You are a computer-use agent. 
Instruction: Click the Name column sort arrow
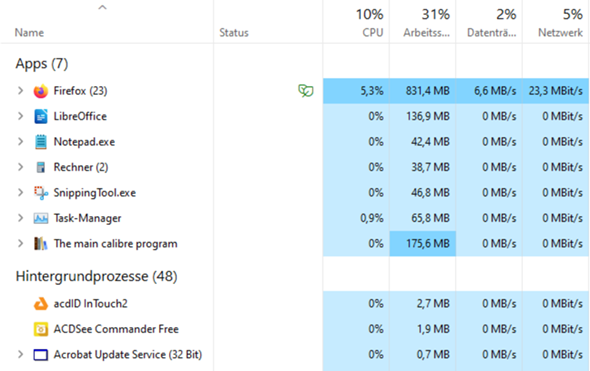pos(102,7)
